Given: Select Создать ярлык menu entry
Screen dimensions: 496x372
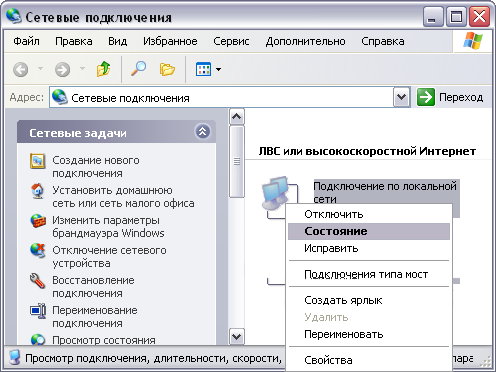Looking at the screenshot, I should pyautogui.click(x=369, y=300).
